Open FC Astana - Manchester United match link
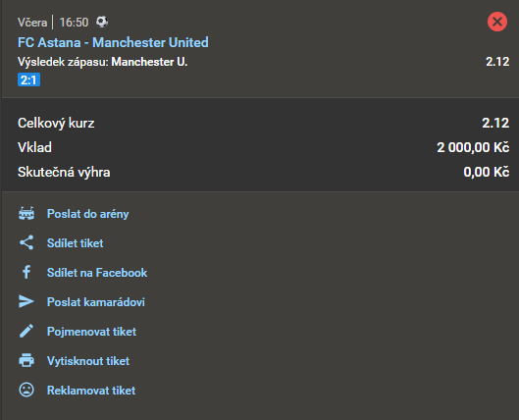 113,42
